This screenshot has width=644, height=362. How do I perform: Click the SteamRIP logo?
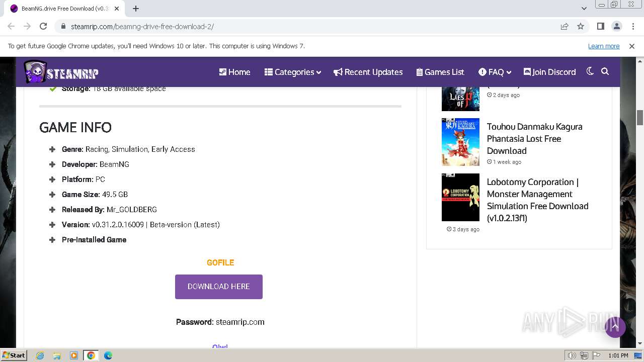click(x=61, y=72)
